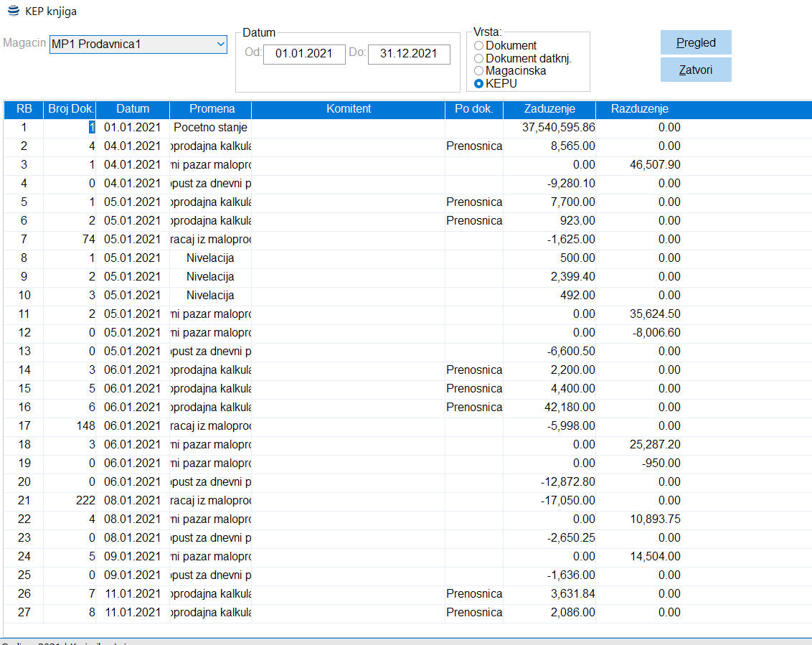Screen dimensions: 812x645
Task: Click the Do date field
Action: (x=409, y=54)
